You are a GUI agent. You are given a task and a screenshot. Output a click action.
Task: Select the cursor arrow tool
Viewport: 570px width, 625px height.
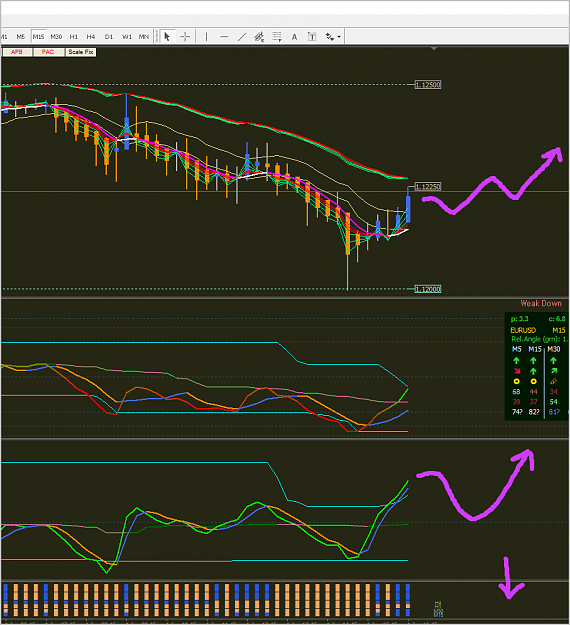[167, 37]
